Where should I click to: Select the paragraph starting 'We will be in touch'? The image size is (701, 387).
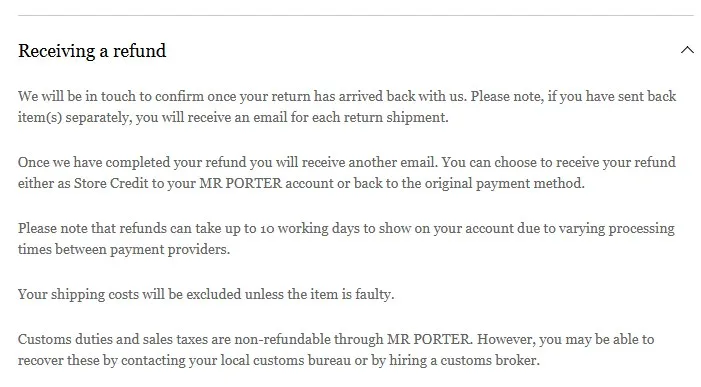click(347, 107)
